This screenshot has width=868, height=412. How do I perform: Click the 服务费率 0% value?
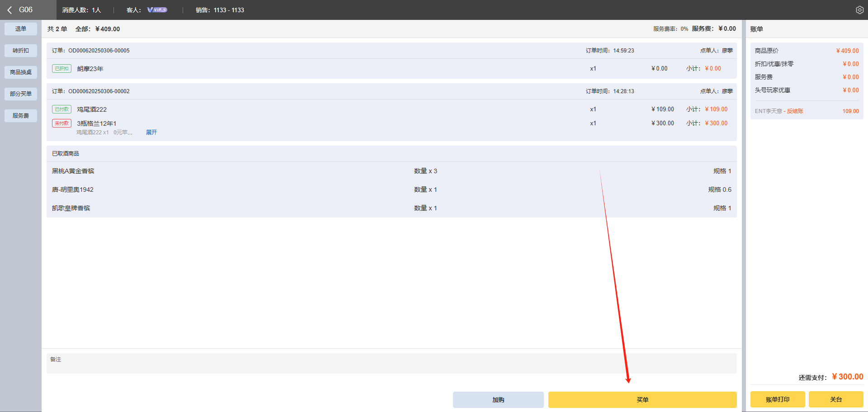670,29
